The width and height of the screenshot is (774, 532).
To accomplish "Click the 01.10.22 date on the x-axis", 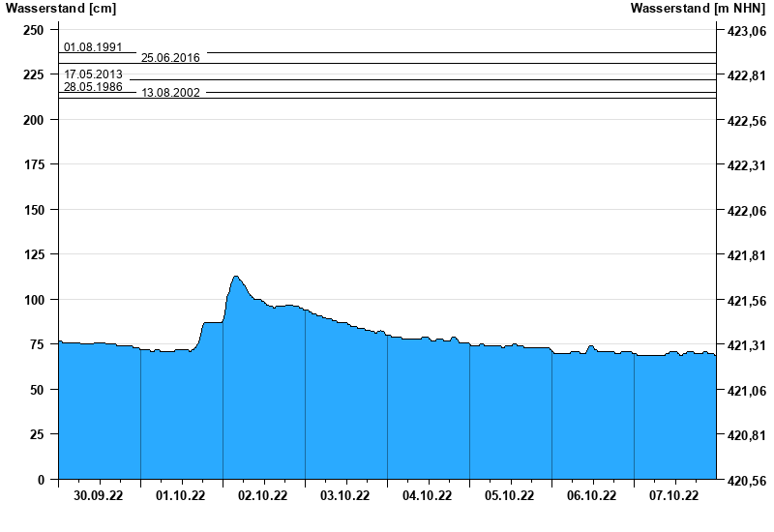I will click(181, 496).
